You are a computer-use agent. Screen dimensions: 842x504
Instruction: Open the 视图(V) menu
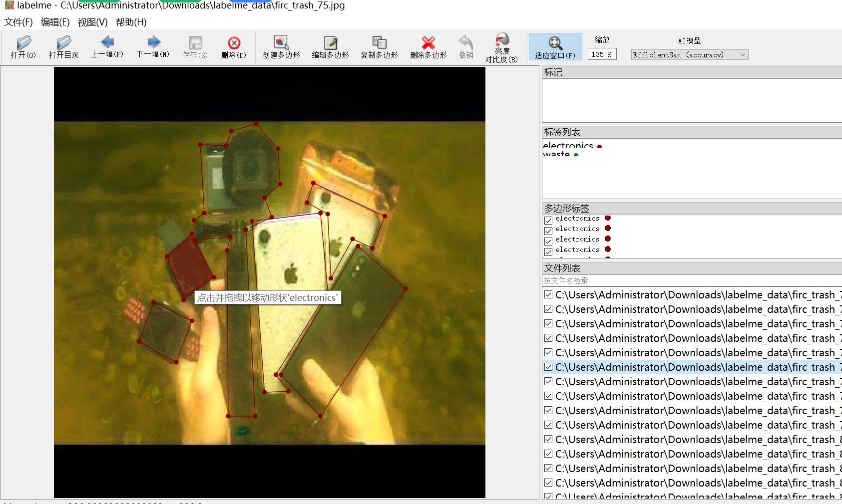92,22
